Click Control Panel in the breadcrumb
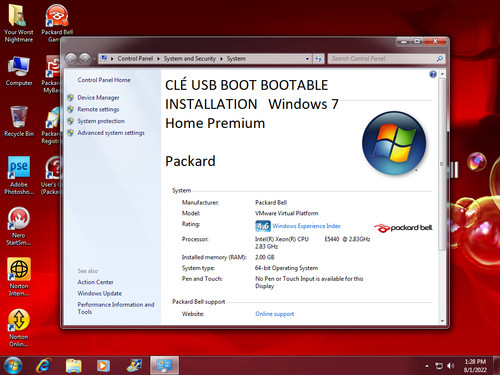 tap(135, 59)
